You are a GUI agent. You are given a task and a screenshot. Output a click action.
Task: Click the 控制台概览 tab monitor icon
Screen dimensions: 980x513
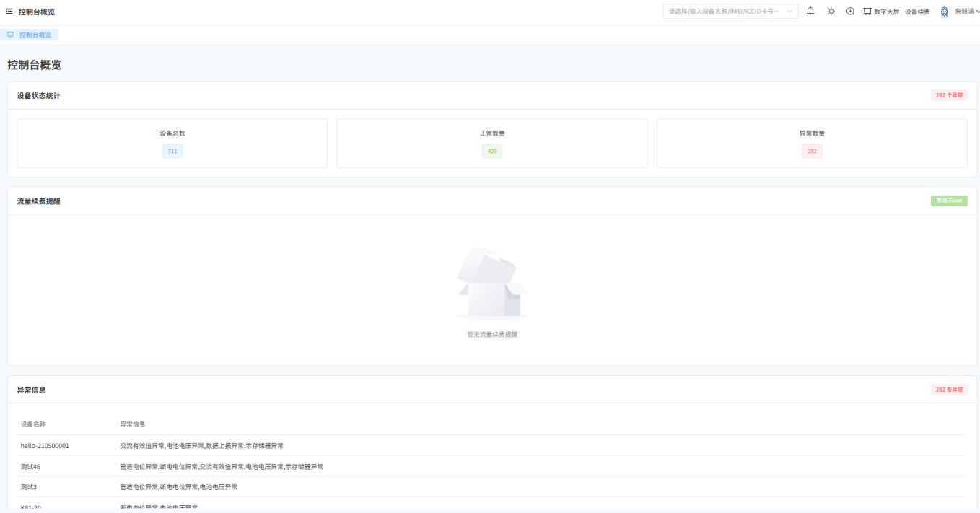[11, 35]
